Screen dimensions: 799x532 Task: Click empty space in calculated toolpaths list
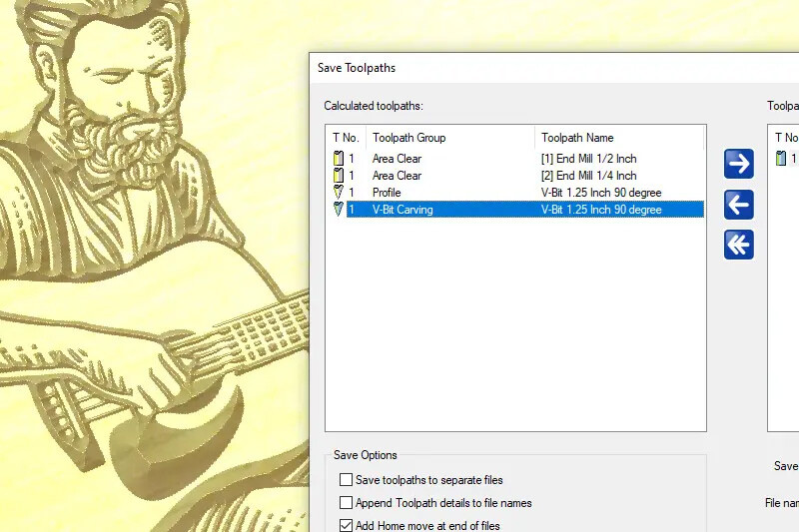click(514, 329)
